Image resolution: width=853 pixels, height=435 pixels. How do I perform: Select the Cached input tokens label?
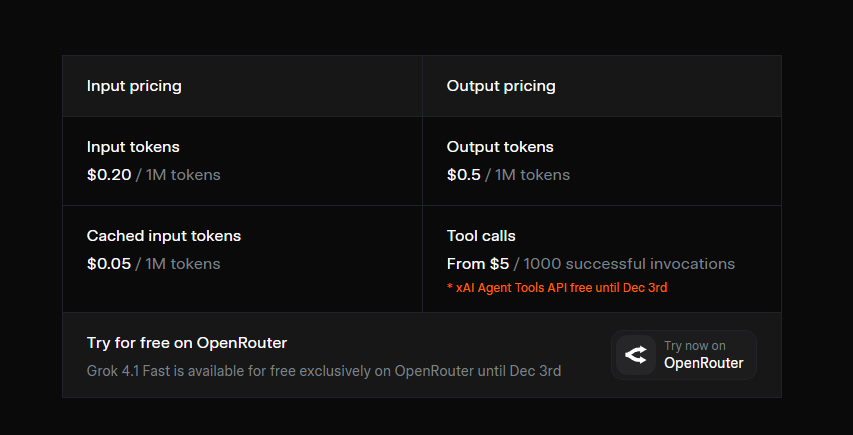(x=164, y=236)
